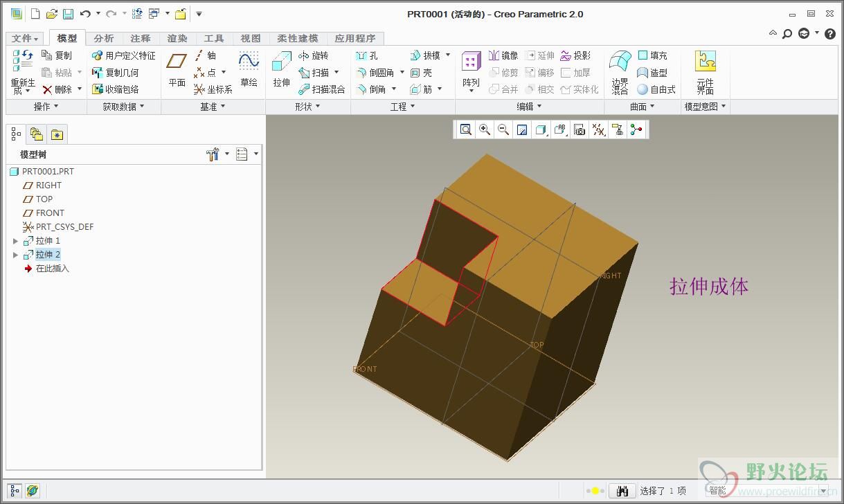Screen dimensions: 844x504
Task: Click the command search magnifier icon
Action: 787,33
